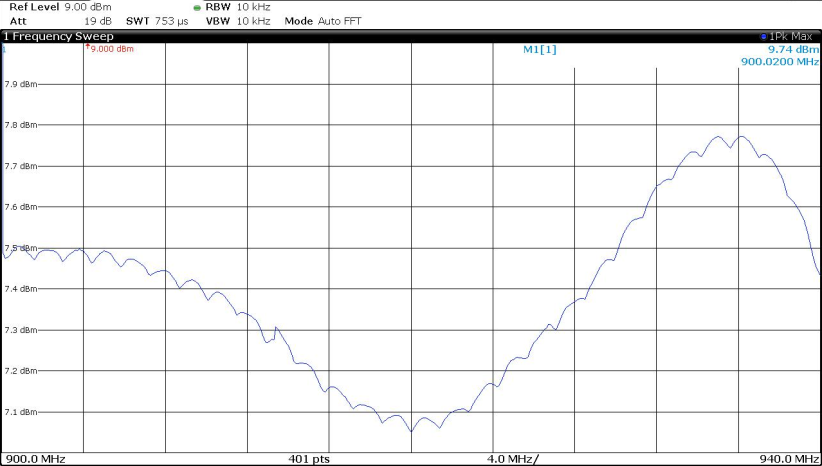This screenshot has height=466, width=822.
Task: Click the 7.5 dBm axis label
Action: pos(20,248)
